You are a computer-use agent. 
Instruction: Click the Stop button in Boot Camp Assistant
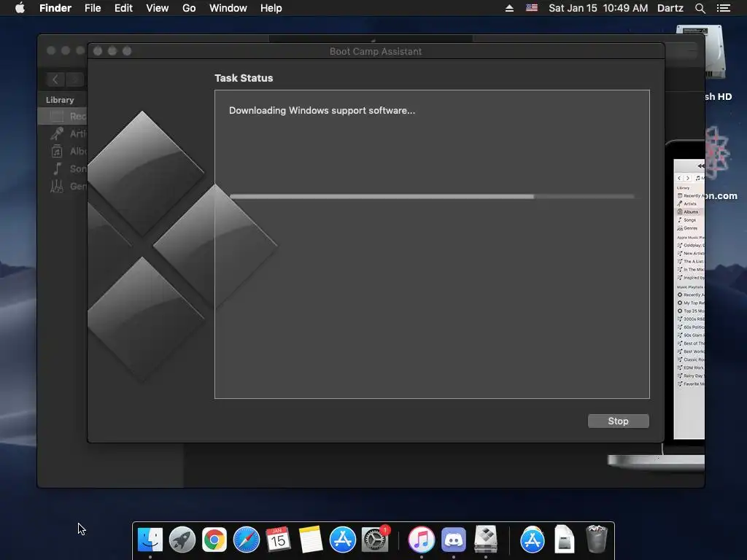pyautogui.click(x=618, y=421)
